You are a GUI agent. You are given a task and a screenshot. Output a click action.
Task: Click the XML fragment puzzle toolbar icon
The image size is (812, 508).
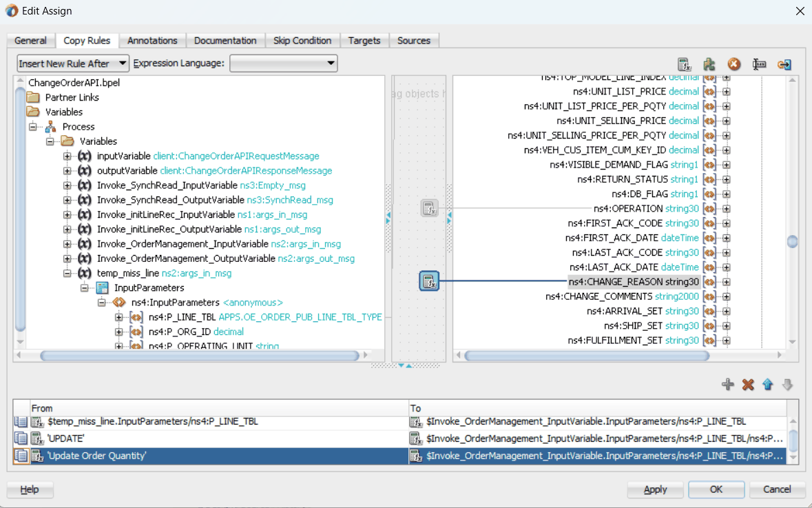[x=709, y=64]
